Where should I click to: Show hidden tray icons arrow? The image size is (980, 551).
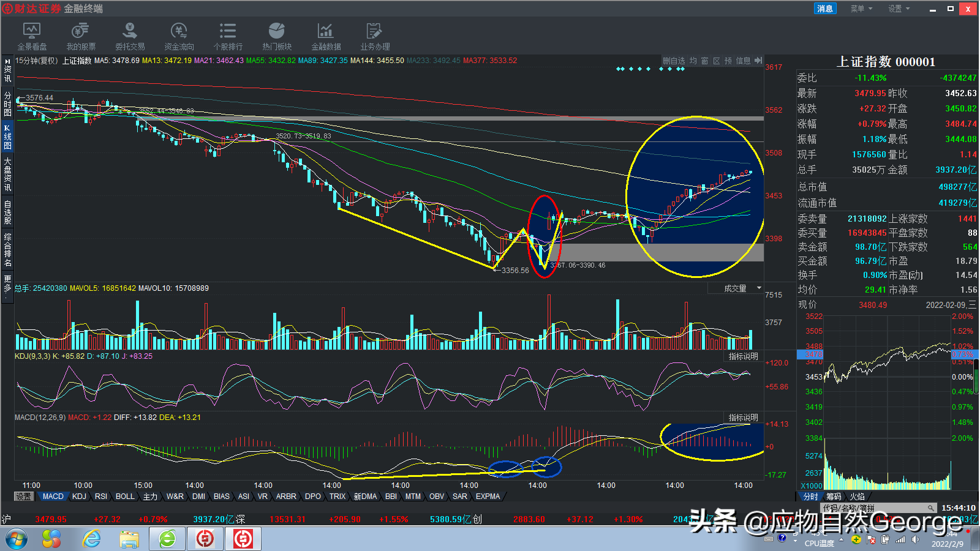pyautogui.click(x=842, y=539)
